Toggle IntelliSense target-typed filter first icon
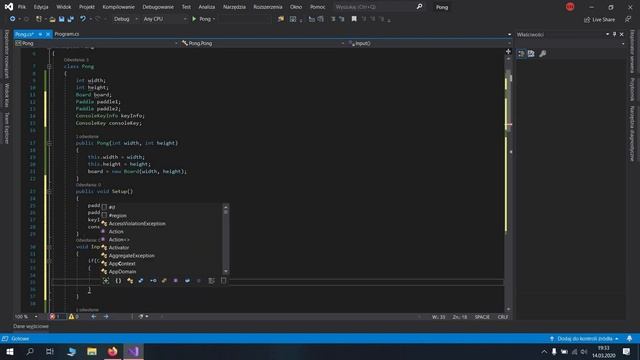 [106, 280]
